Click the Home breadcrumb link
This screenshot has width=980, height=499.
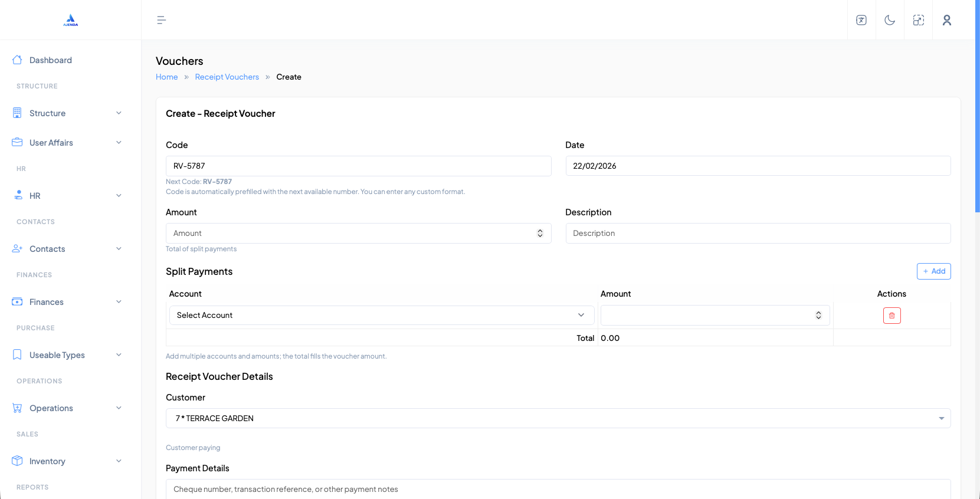(x=166, y=77)
